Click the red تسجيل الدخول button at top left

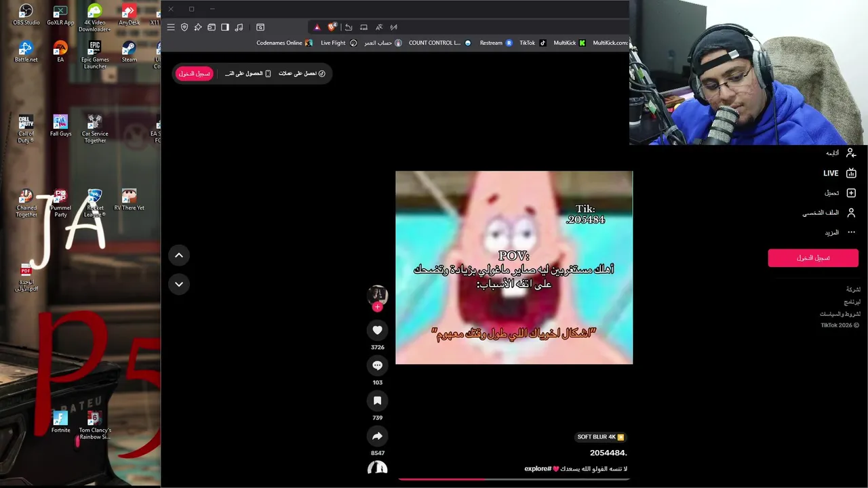pyautogui.click(x=195, y=73)
